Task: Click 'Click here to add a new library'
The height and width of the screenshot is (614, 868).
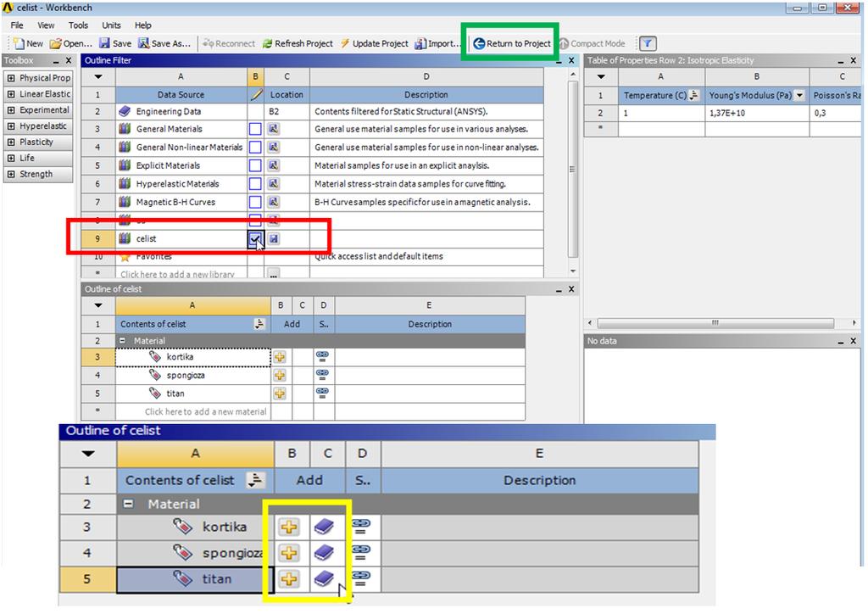Action: click(177, 274)
